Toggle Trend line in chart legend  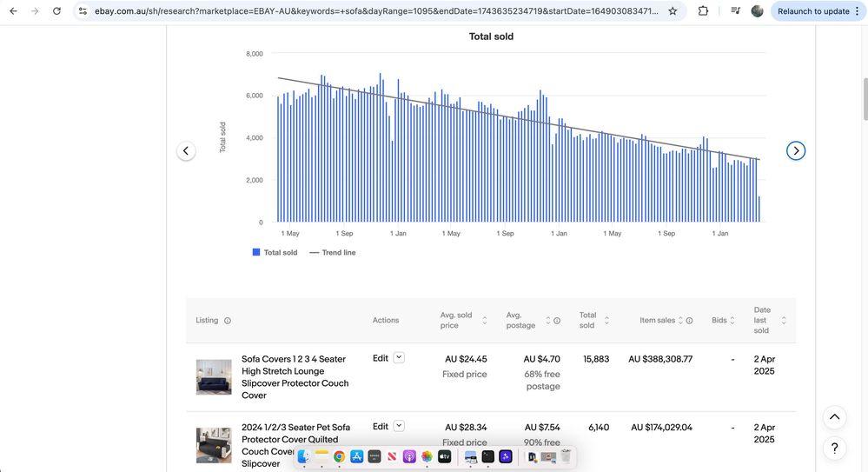[x=333, y=252]
